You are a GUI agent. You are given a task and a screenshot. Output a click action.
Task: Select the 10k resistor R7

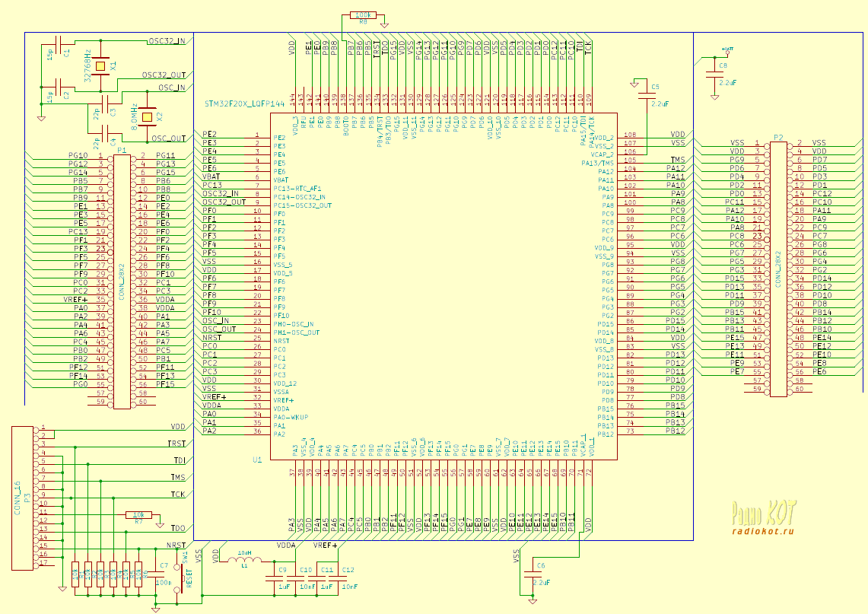pyautogui.click(x=138, y=515)
